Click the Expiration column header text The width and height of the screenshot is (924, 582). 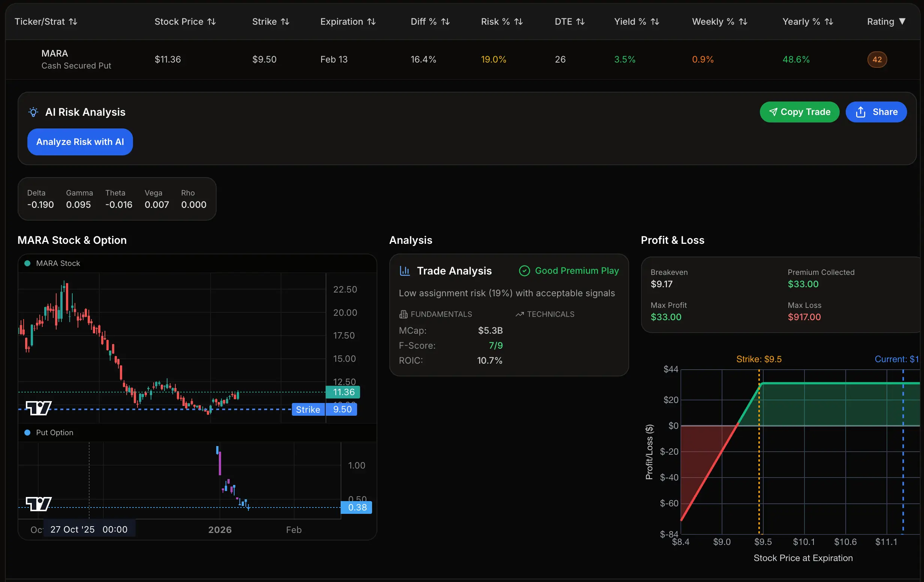pyautogui.click(x=341, y=22)
